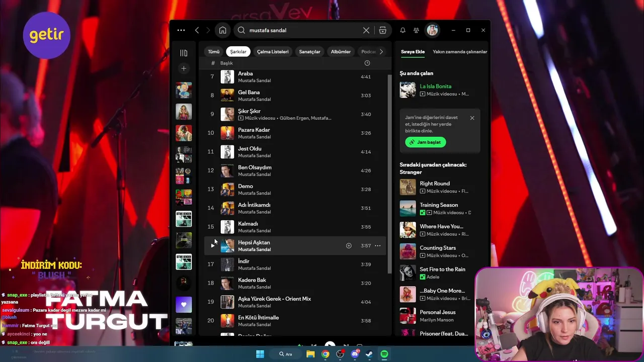
Task: Open Steam from taskbar
Action: [369, 354]
